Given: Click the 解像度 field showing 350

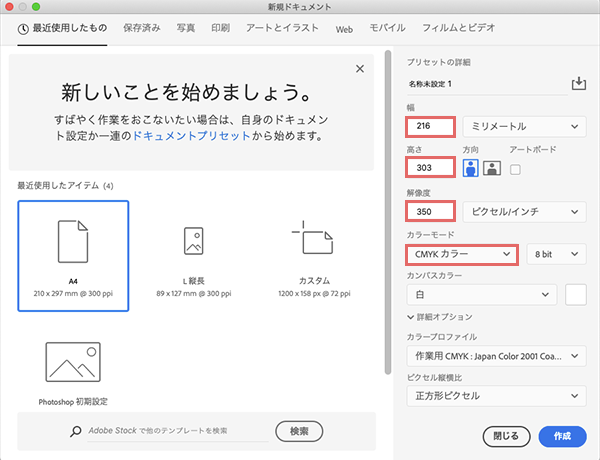Looking at the screenshot, I should pyautogui.click(x=430, y=212).
